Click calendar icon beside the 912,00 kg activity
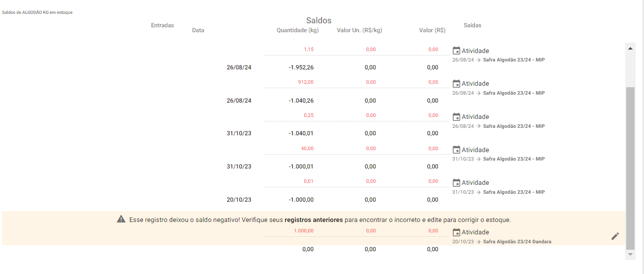Image resolution: width=644 pixels, height=274 pixels. 456,84
